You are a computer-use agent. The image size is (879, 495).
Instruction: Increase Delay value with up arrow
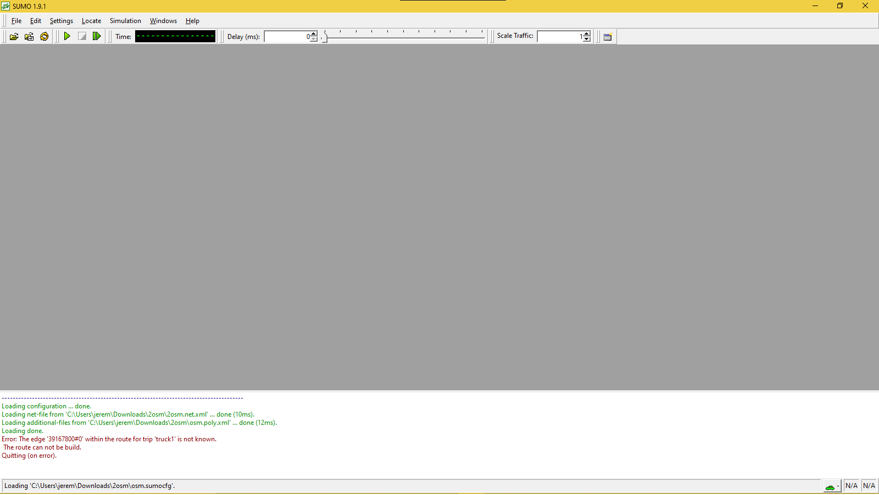point(314,33)
